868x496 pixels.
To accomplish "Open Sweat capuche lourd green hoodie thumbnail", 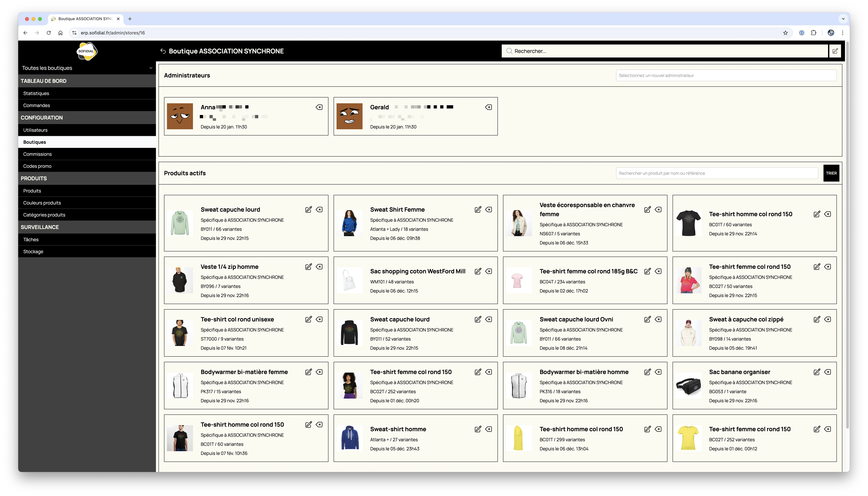I will click(x=180, y=223).
